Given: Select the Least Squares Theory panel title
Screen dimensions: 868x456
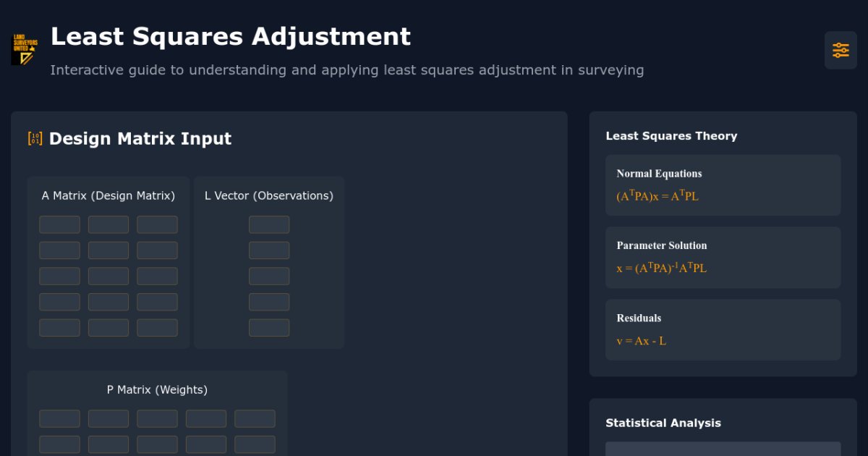Looking at the screenshot, I should (x=671, y=136).
